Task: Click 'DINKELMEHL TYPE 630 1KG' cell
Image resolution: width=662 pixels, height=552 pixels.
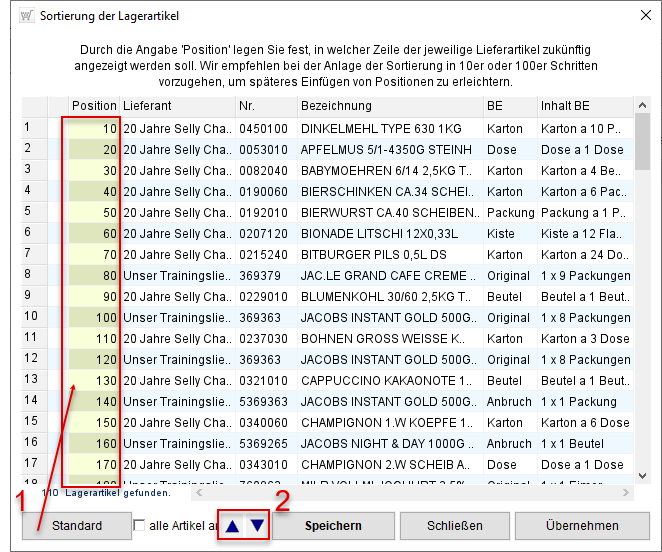Action: 391,128
